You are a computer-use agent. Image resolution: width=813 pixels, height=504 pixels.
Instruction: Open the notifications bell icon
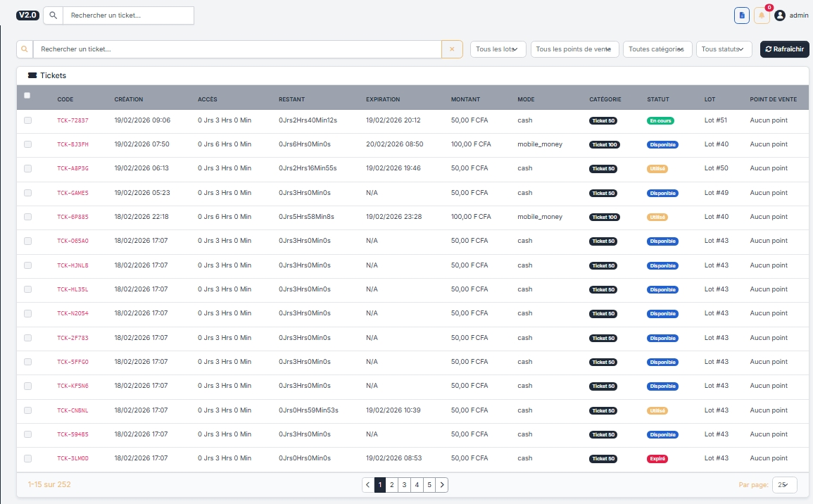[761, 15]
